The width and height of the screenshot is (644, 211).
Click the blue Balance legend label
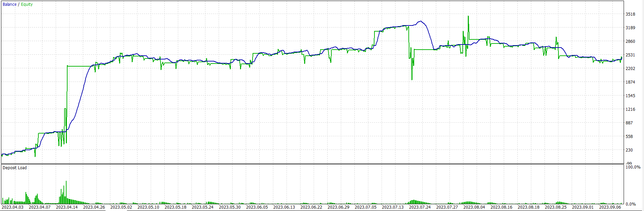(10, 4)
